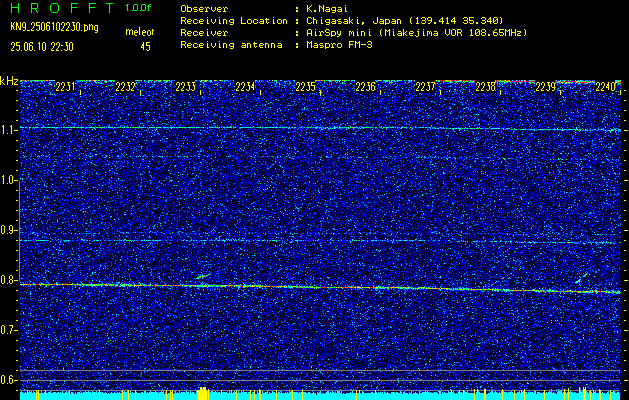The height and width of the screenshot is (400, 629).
Task: Click the 2231 time marker
Action: [x=65, y=87]
